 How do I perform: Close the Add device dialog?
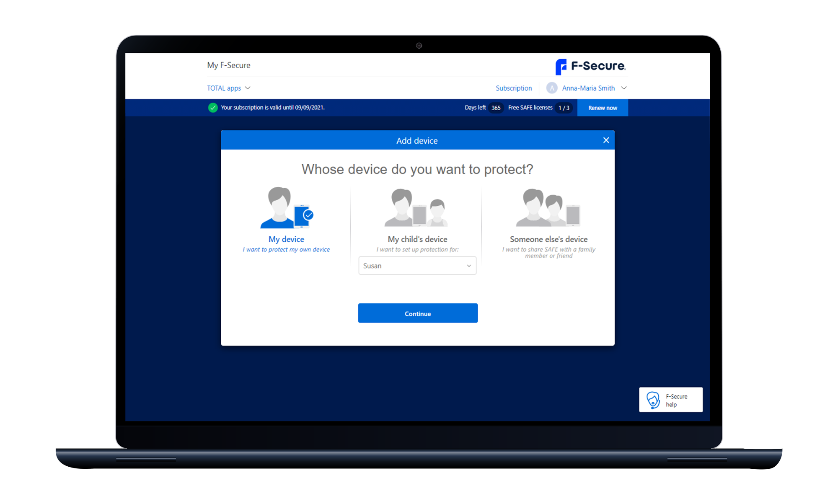pos(606,140)
